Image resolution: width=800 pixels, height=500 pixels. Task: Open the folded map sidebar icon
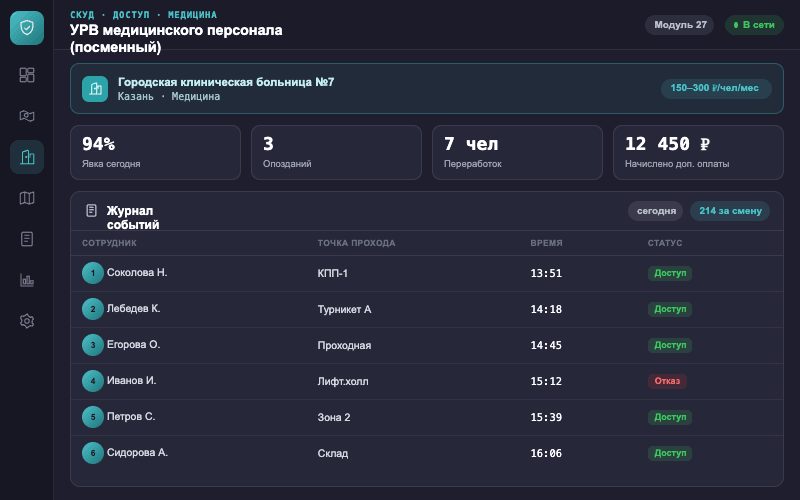(27, 198)
